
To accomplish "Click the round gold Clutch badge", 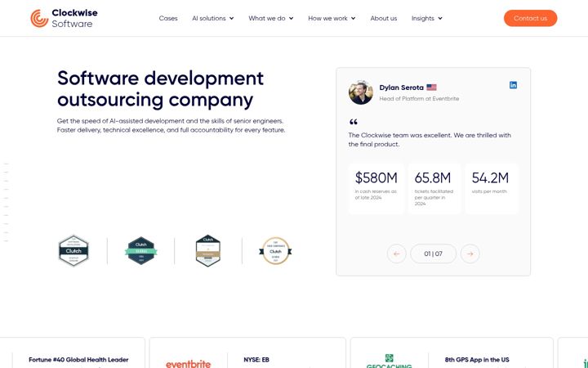I will 275,250.
